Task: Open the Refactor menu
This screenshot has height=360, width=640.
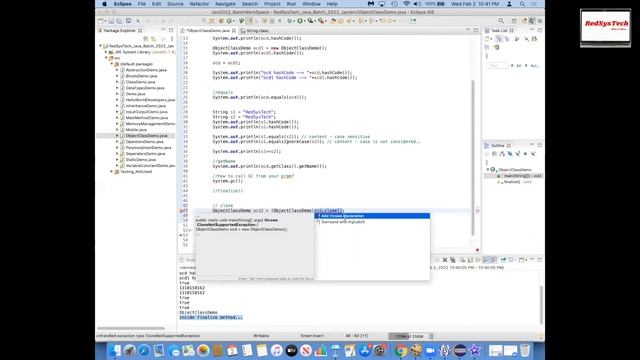Action: (x=199, y=4)
